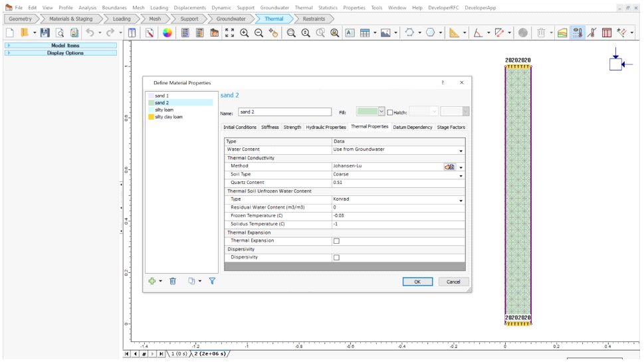This screenshot has height=362, width=644.
Task: Click the copy material icon
Action: tap(191, 282)
